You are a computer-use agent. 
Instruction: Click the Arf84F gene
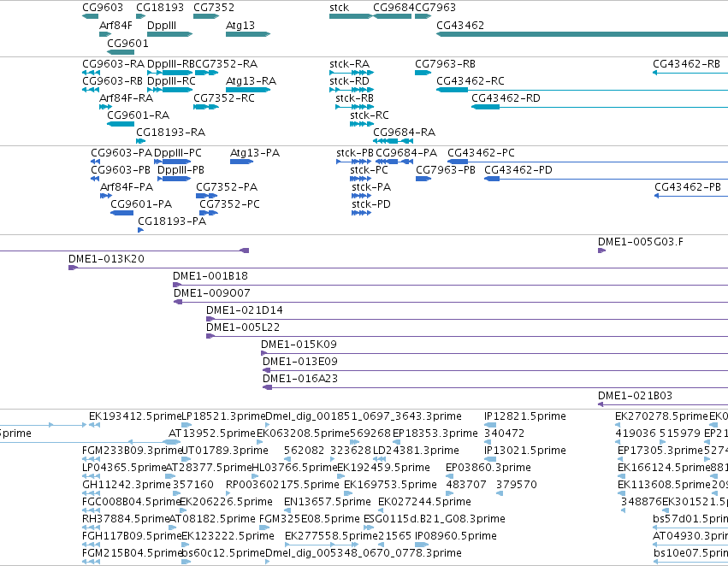coord(105,34)
